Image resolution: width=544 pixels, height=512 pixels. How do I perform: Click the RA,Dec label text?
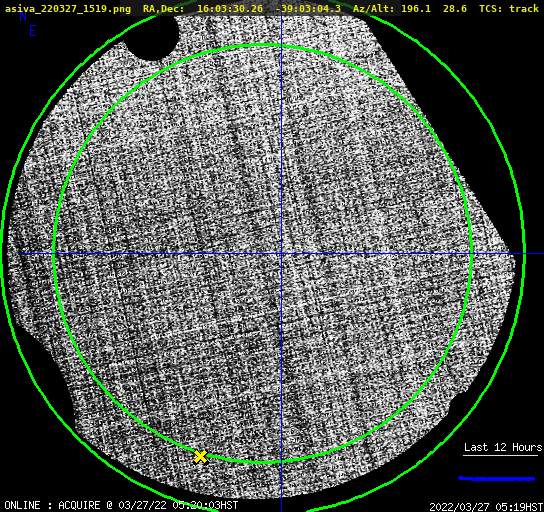pos(164,9)
